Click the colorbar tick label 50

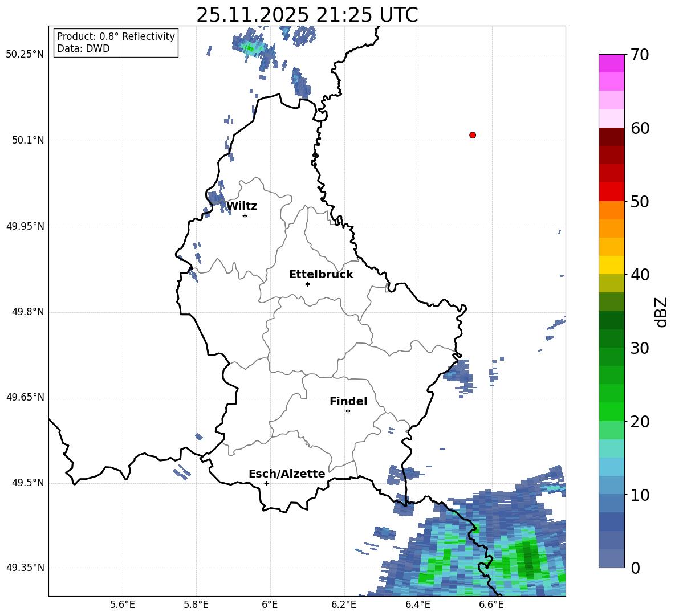click(x=640, y=202)
